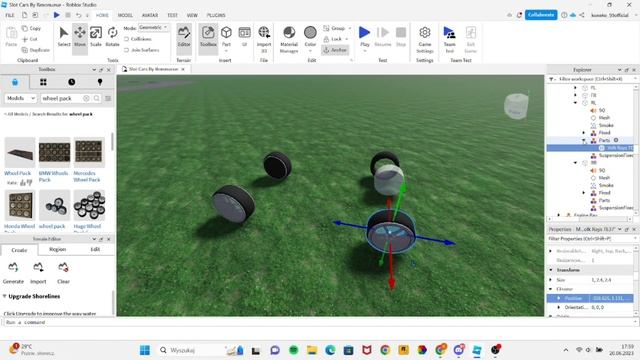
Task: Open the Toolbox recent clock tab
Action: [x=71, y=82]
